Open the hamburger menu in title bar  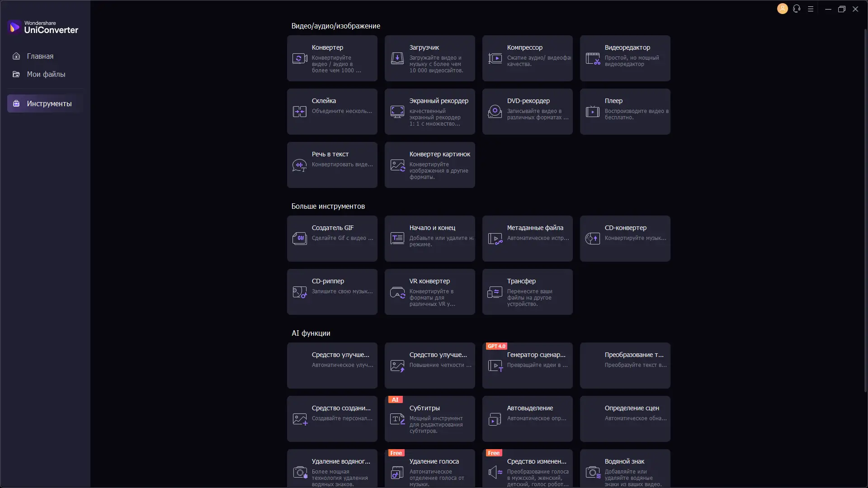(x=811, y=9)
